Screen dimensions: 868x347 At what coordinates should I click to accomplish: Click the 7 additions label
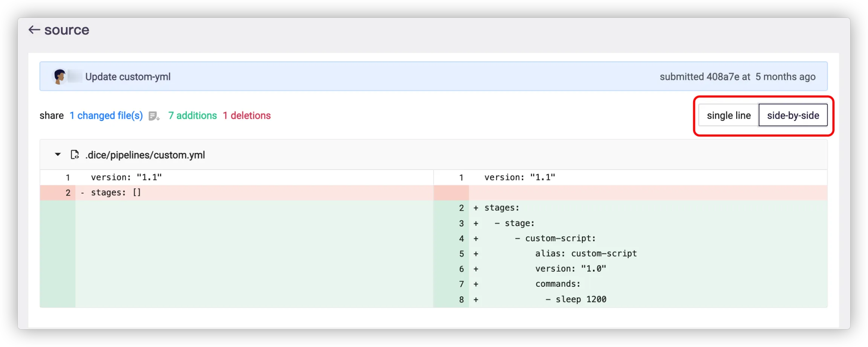(193, 116)
